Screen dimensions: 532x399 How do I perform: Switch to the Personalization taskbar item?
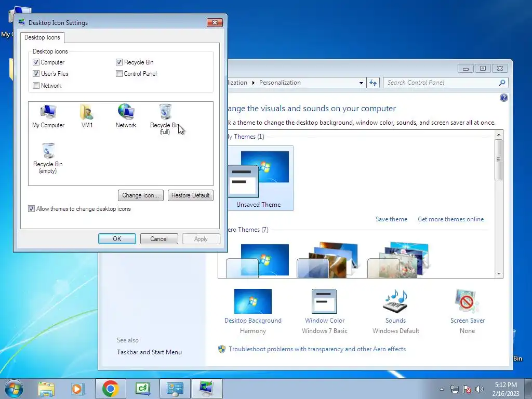pos(207,389)
